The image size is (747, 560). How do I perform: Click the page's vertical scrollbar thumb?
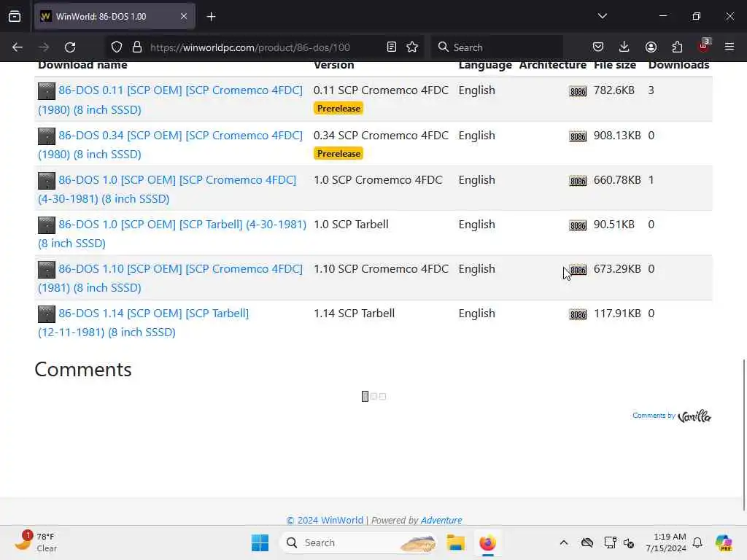pos(743,435)
